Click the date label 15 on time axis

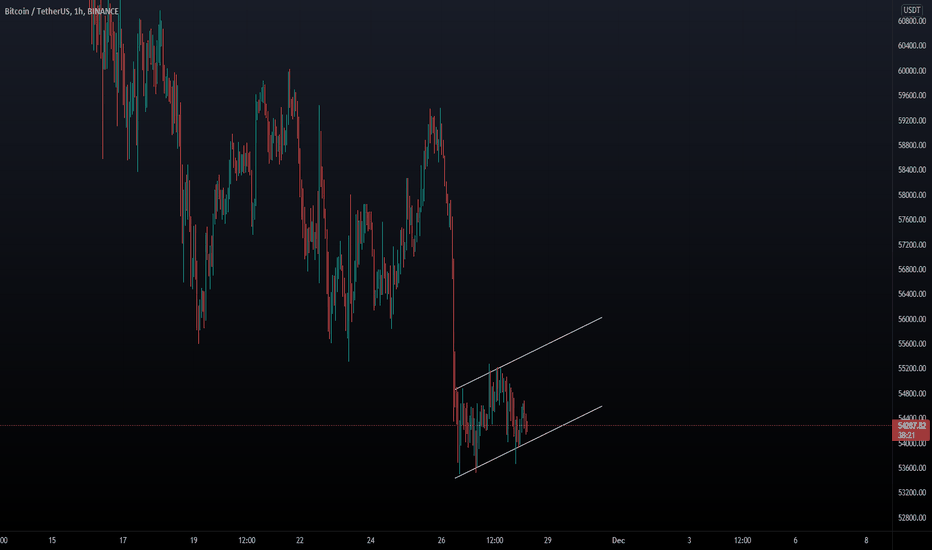[52, 540]
